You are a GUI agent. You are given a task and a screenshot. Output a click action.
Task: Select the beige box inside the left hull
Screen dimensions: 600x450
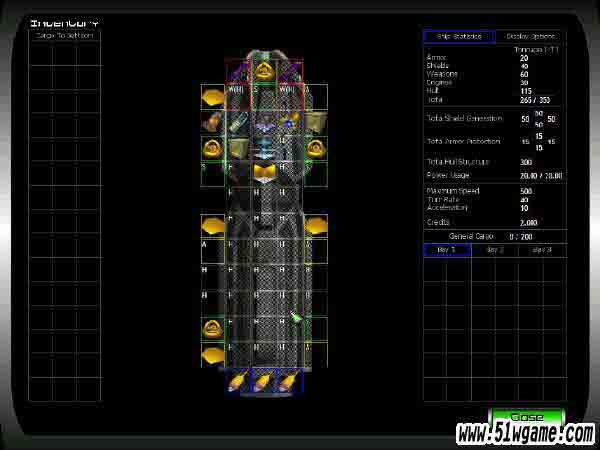pyautogui.click(x=238, y=148)
